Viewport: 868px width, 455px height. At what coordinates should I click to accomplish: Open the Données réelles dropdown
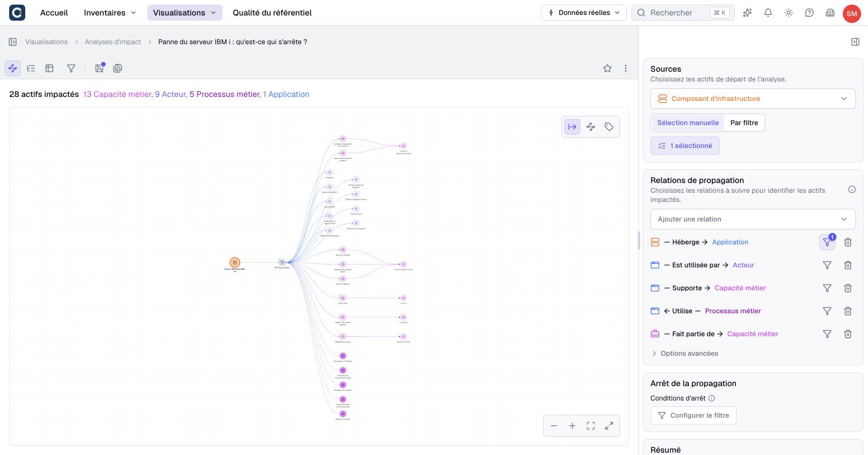click(x=584, y=13)
